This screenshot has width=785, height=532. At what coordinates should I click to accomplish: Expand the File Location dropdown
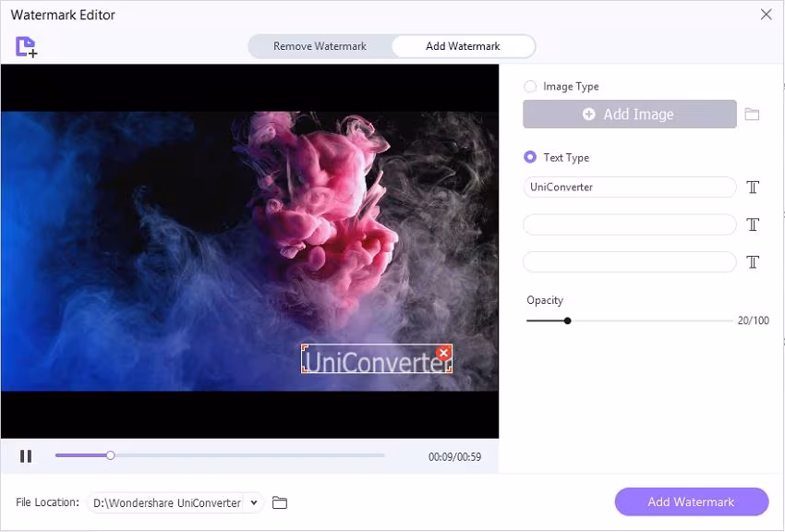254,502
